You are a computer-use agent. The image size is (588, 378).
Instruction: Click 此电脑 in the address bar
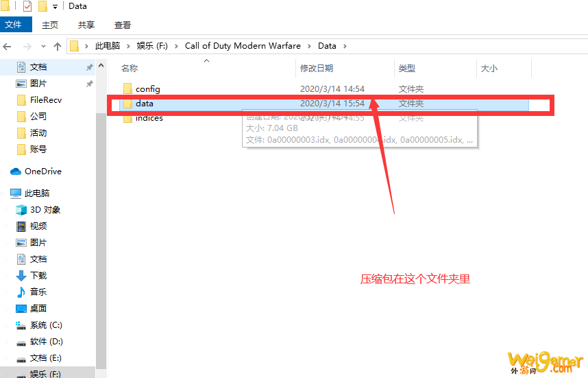tap(107, 46)
